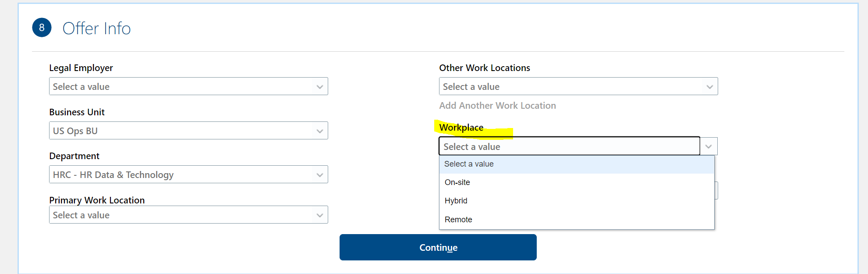Screen dimensions: 868x274
Task: Click the Workplace dropdown chevron icon
Action: [x=709, y=146]
